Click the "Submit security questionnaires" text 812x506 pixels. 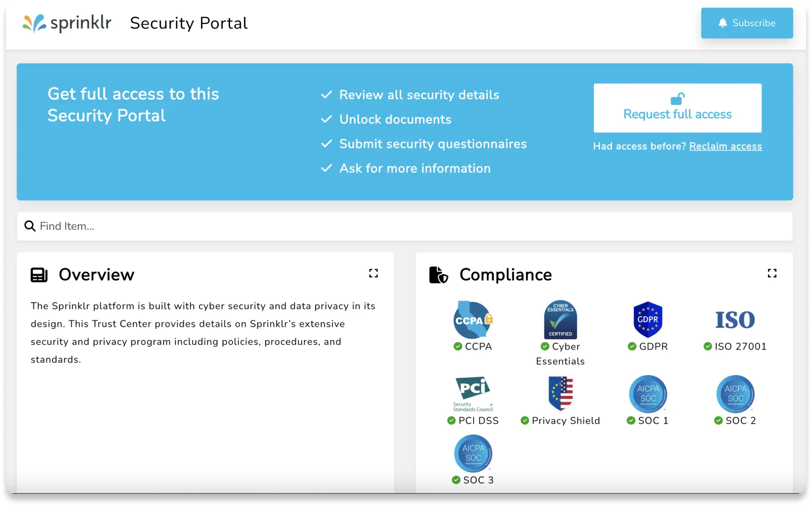tap(433, 144)
